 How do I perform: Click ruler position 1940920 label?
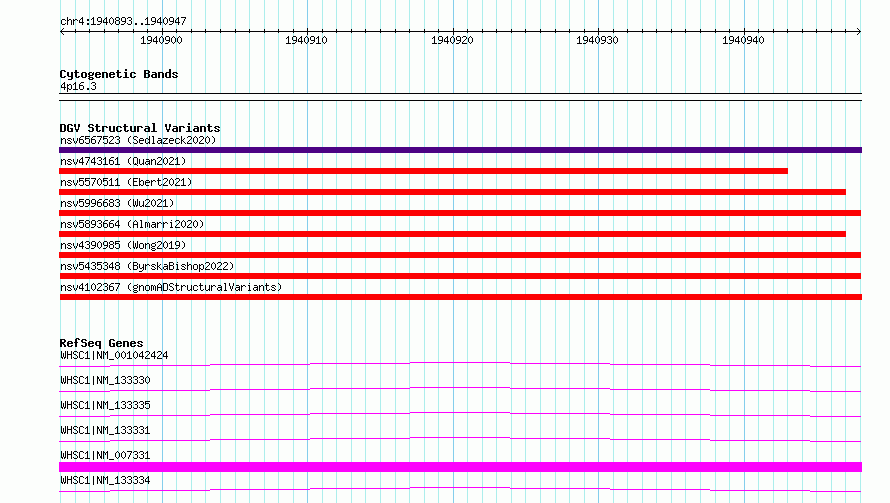pyautogui.click(x=452, y=40)
